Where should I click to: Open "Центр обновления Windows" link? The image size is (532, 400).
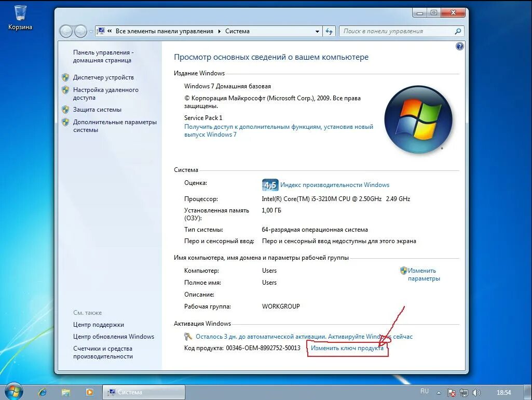tap(114, 337)
